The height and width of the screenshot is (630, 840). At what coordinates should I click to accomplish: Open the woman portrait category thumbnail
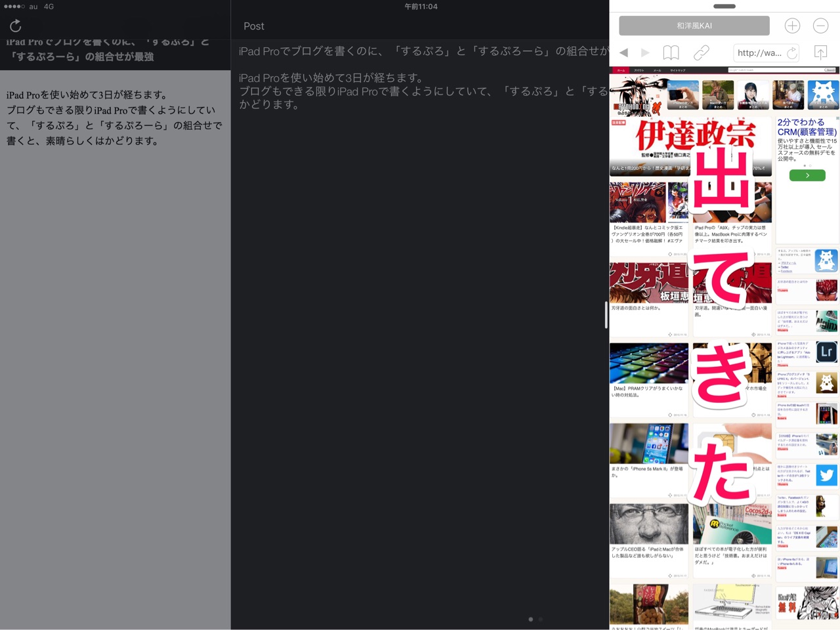753,95
